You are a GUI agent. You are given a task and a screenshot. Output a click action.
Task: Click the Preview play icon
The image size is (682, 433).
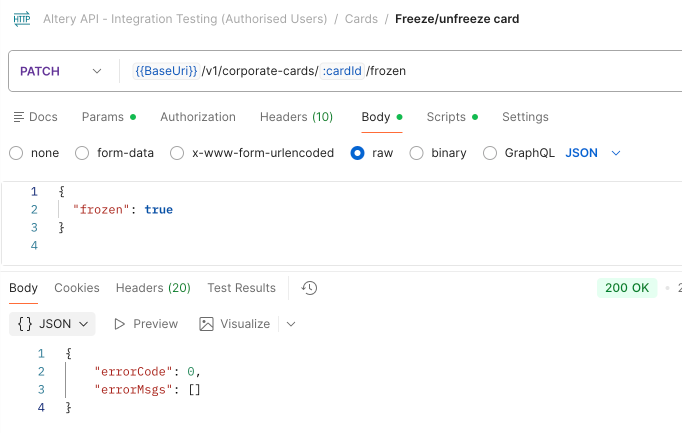point(119,324)
